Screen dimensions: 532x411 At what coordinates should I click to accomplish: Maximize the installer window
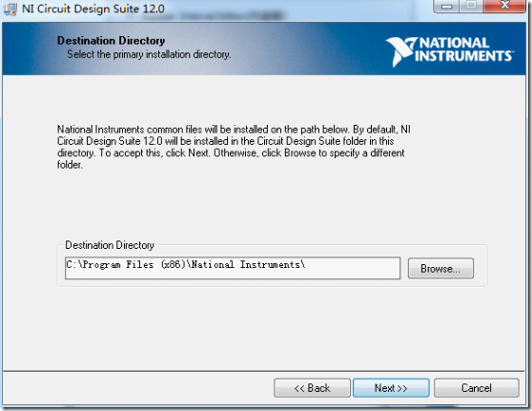tap(471, 7)
